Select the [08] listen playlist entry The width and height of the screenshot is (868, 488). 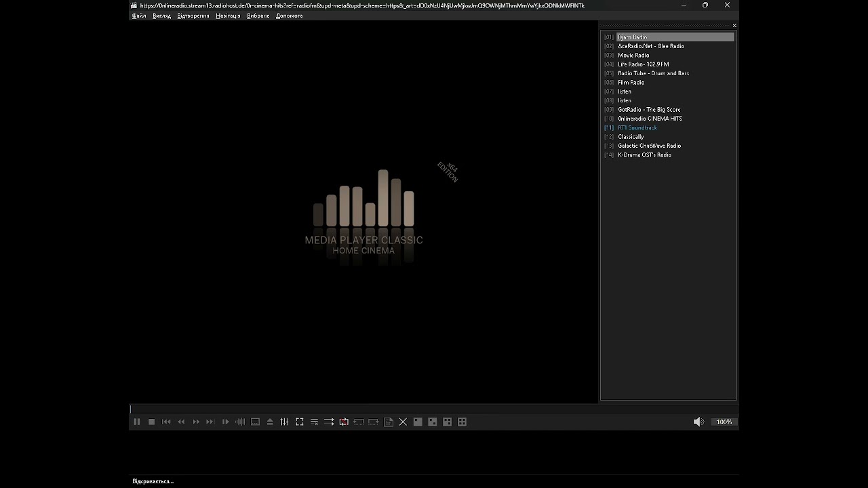tap(668, 100)
